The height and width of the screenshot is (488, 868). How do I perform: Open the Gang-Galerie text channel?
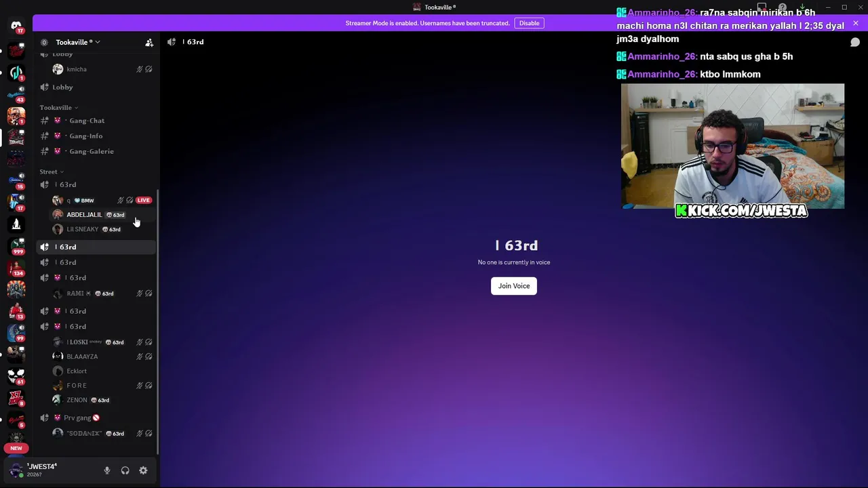click(96, 151)
